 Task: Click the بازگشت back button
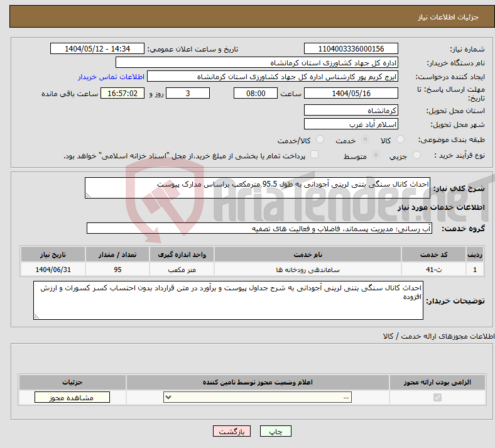(232, 431)
